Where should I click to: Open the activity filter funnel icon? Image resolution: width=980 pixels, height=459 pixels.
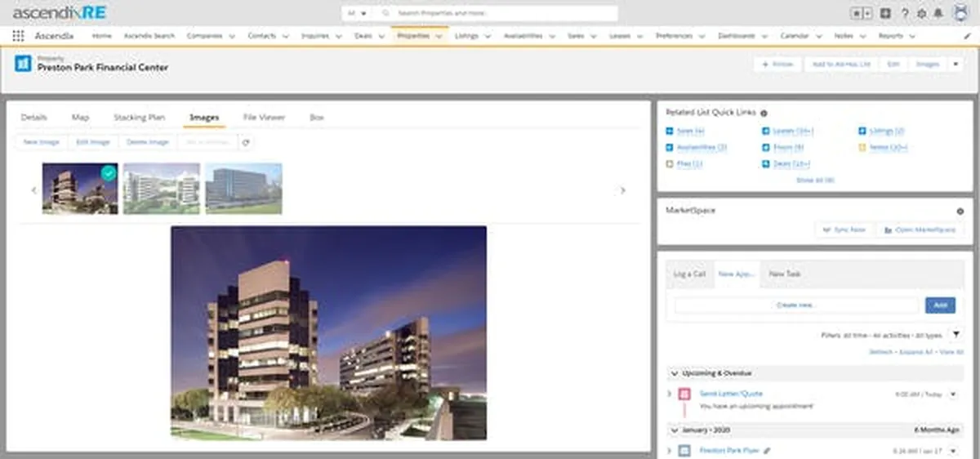click(956, 335)
